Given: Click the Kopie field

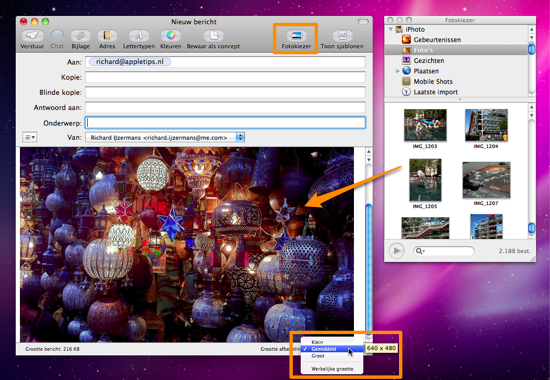Looking at the screenshot, I should pos(225,77).
